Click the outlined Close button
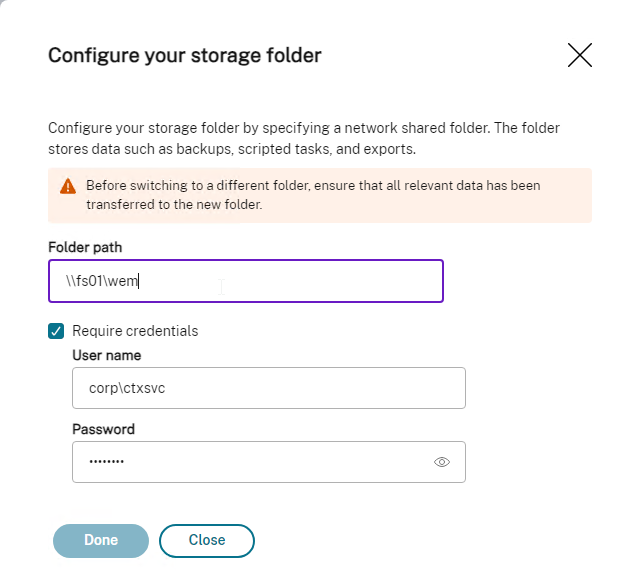The image size is (618, 575). [207, 540]
